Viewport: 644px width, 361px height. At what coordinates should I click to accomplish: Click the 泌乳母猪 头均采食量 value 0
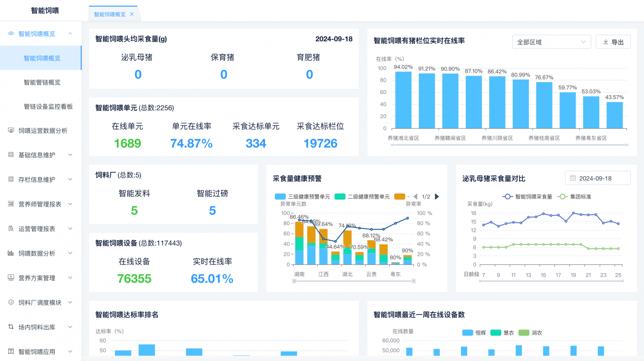click(138, 75)
